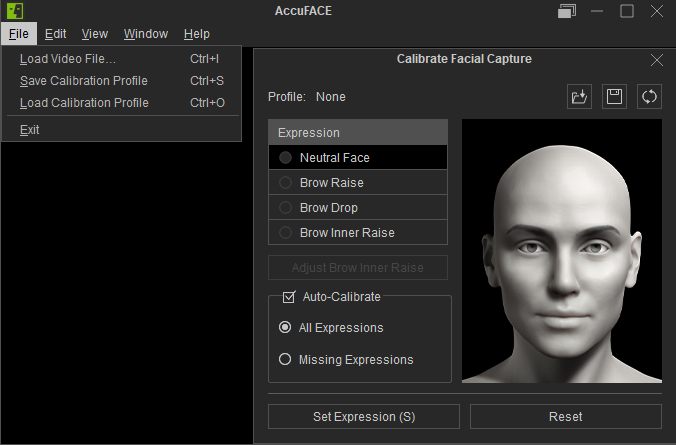Toggle the Auto-Calibrate checkbox

pyautogui.click(x=289, y=297)
